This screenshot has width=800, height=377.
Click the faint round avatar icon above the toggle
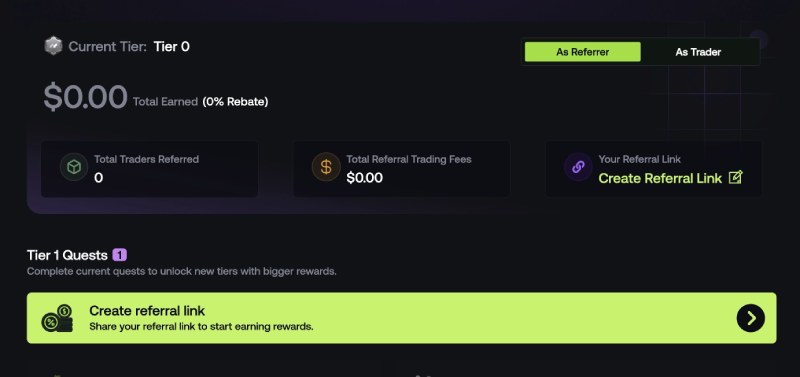click(x=759, y=39)
